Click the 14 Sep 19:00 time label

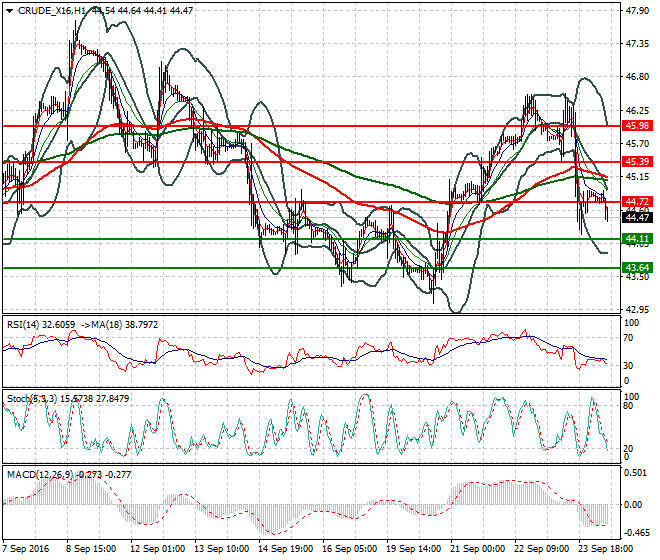pyautogui.click(x=283, y=549)
